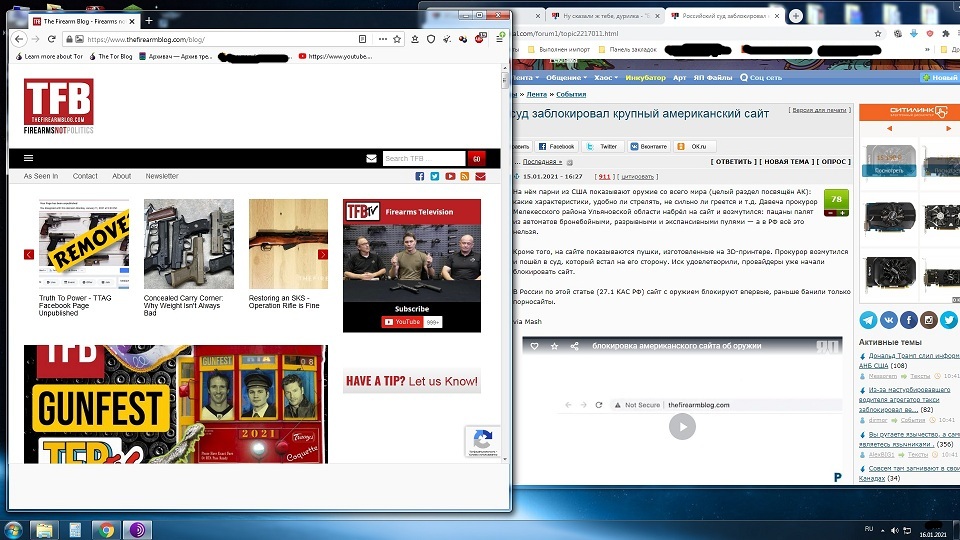Click the padlock site security icon in Firefox
Image resolution: width=960 pixels, height=540 pixels.
(x=69, y=39)
